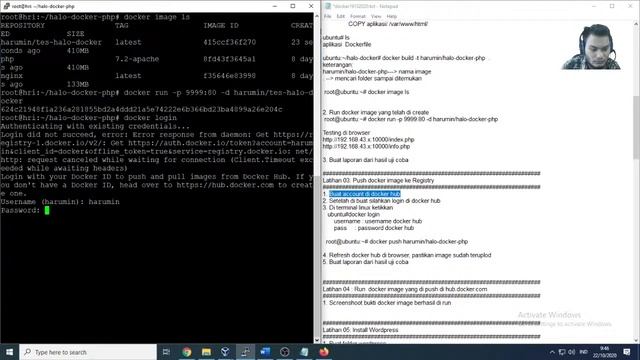Click 'Screenshoot bukti docker image berhasil di run' line
This screenshot has width=640, height=360.
point(387,303)
